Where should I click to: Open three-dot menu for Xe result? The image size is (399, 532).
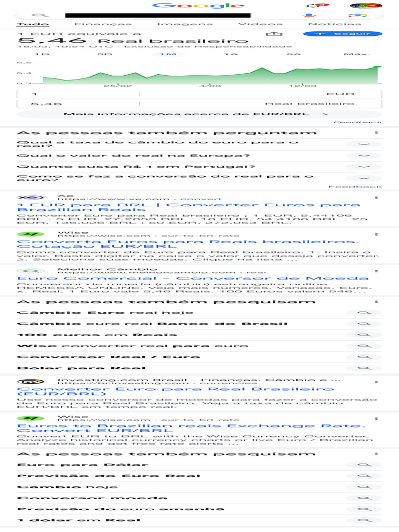tap(376, 197)
